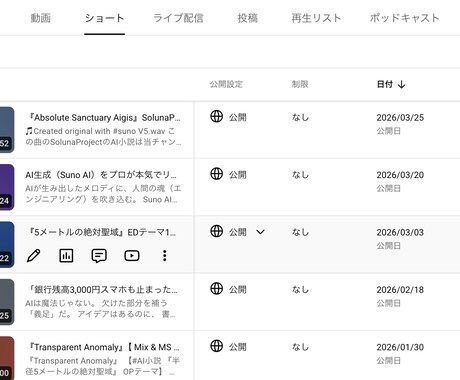Open comments icon for 5メートルの絶対聖域 video
The width and height of the screenshot is (460, 380).
[x=99, y=256]
